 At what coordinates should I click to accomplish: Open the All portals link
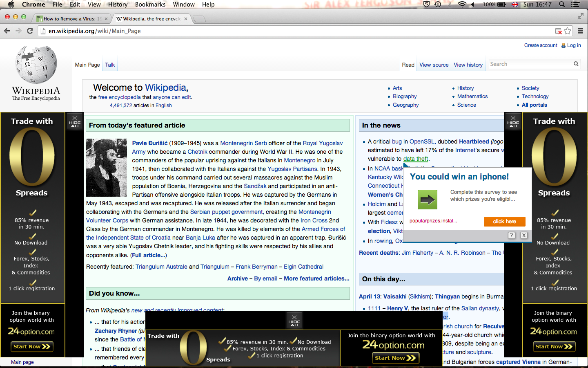coord(535,105)
